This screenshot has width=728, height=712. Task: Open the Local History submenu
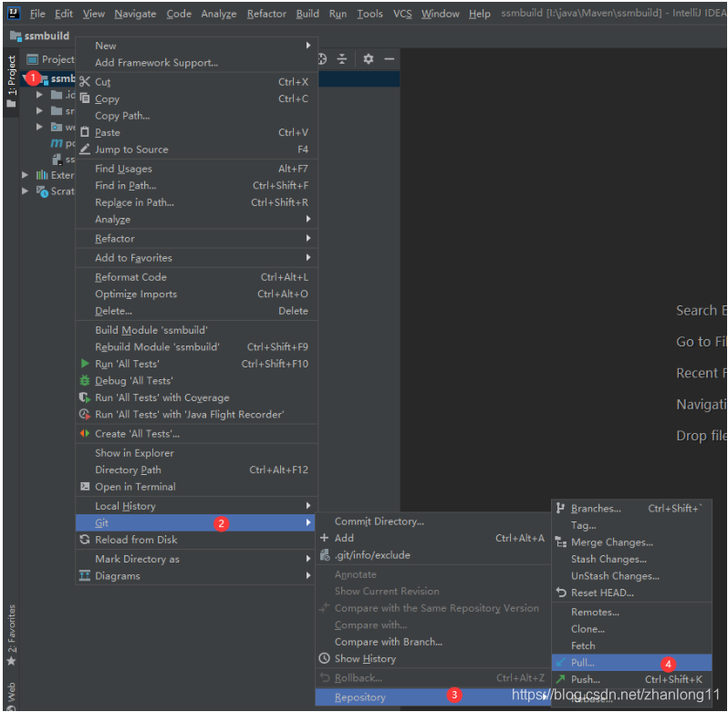tap(197, 506)
